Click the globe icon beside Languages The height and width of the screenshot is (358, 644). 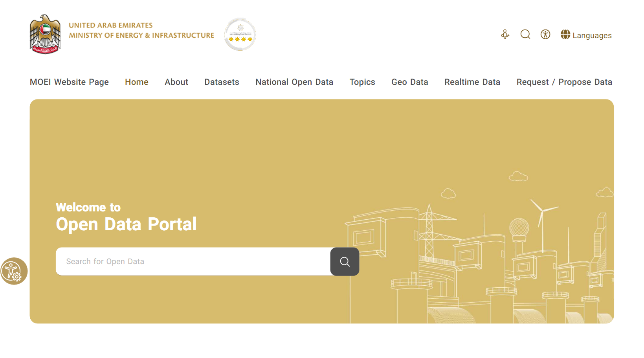click(565, 35)
